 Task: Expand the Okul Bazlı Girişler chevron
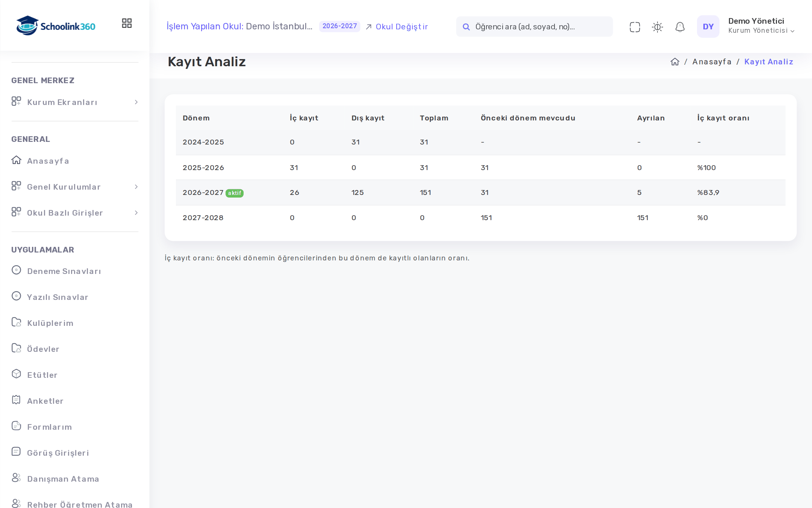[136, 213]
